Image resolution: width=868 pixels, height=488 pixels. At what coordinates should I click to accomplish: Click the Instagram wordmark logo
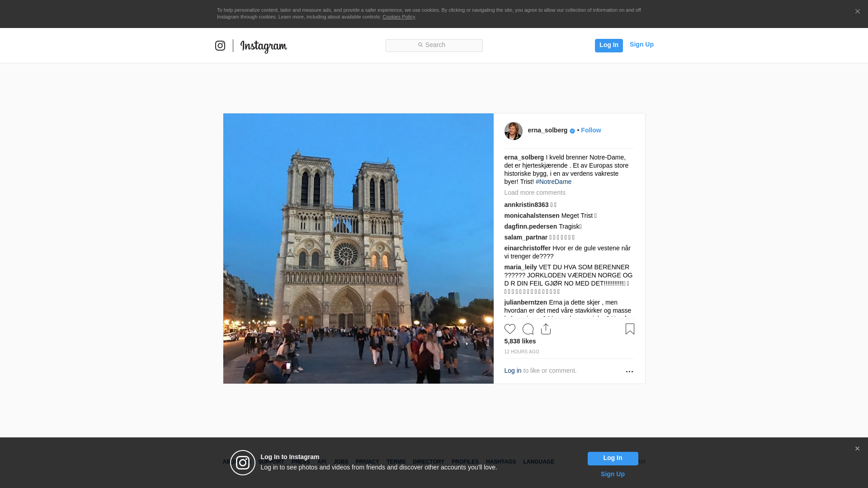coord(264,47)
